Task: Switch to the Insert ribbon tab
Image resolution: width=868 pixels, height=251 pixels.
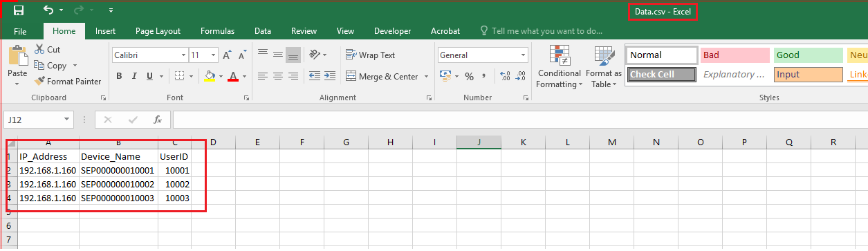Action: coord(105,31)
